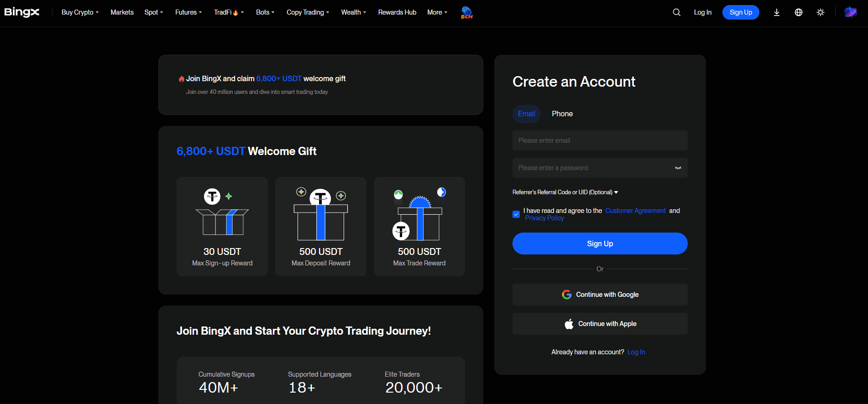Open the Bots dropdown
Image resolution: width=868 pixels, height=404 pixels.
265,12
